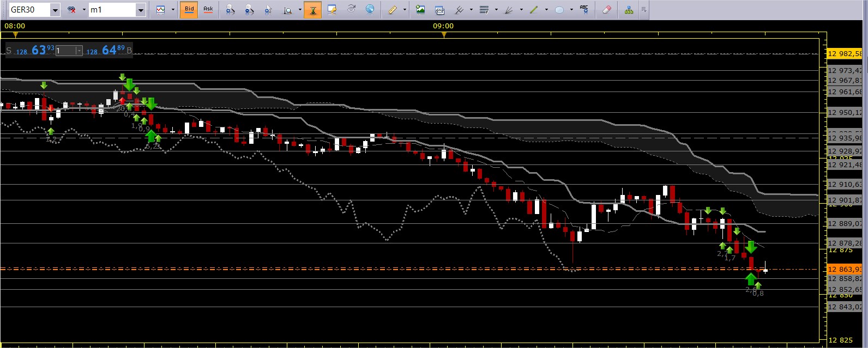Expand the line tool options arrow

point(546,10)
